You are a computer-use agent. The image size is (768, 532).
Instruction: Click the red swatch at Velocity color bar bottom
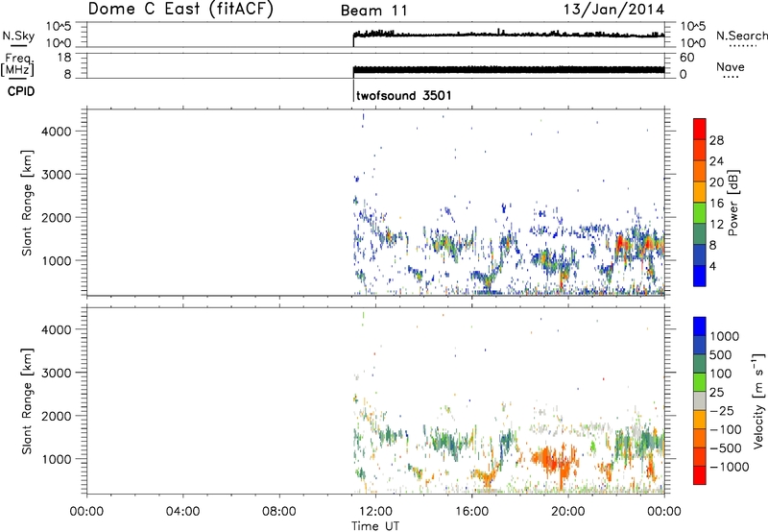pos(700,475)
